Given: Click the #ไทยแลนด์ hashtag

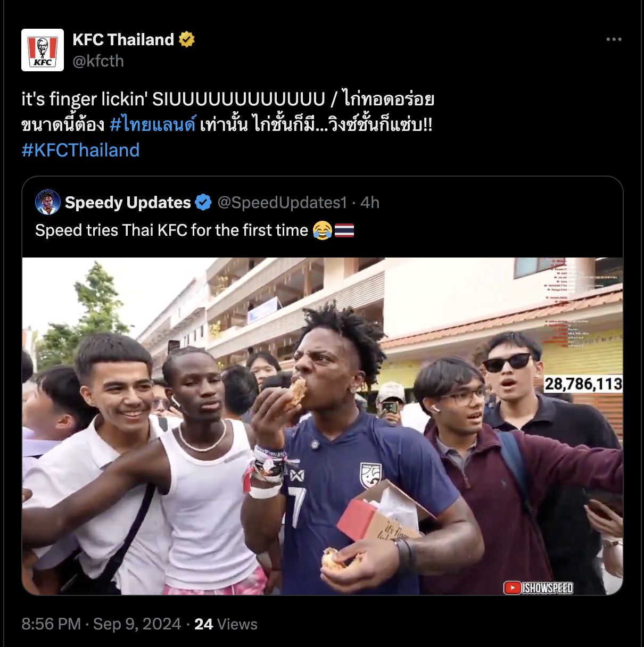Looking at the screenshot, I should (x=153, y=125).
